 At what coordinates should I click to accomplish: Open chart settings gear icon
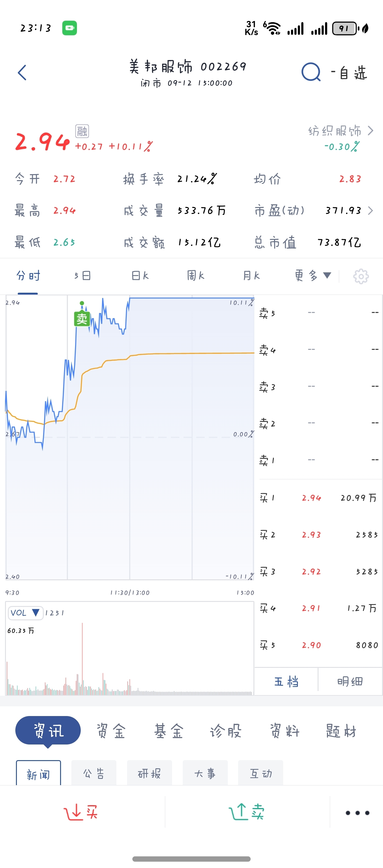tap(361, 276)
